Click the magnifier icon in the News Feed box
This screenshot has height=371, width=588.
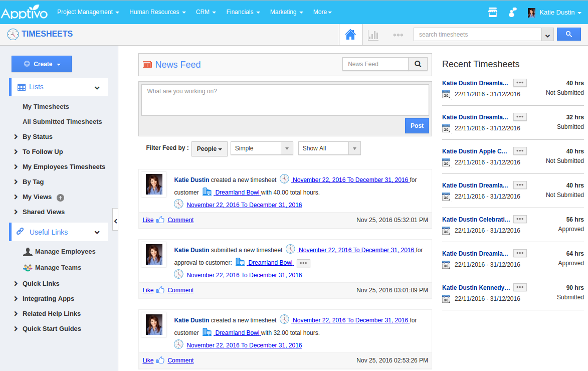[x=418, y=64]
